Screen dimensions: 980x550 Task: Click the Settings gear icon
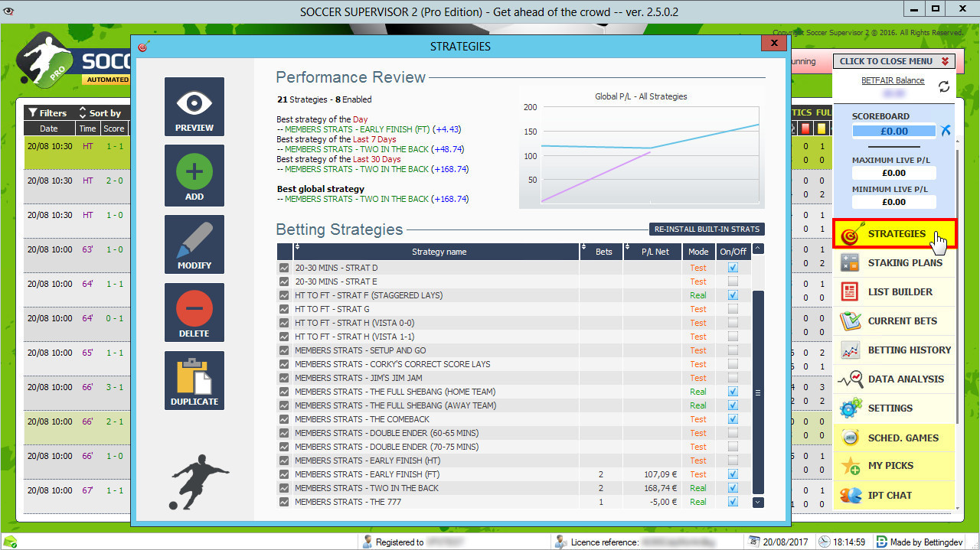coord(851,408)
